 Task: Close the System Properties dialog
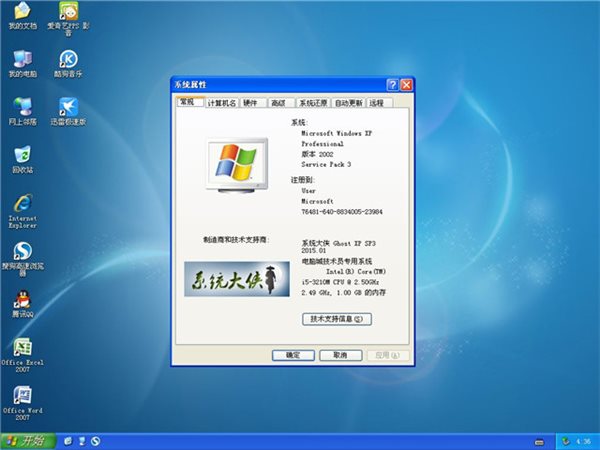click(x=406, y=85)
